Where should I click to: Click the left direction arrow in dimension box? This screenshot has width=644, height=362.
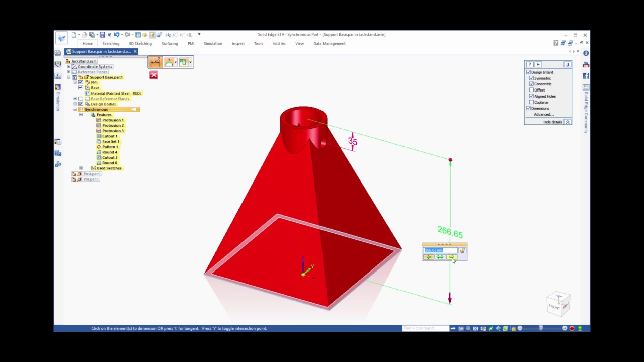[428, 257]
